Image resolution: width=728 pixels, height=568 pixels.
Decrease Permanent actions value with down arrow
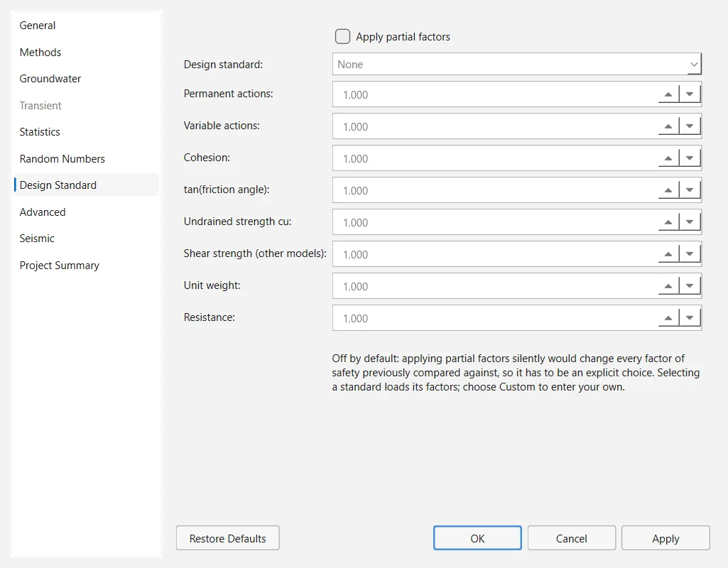click(690, 94)
